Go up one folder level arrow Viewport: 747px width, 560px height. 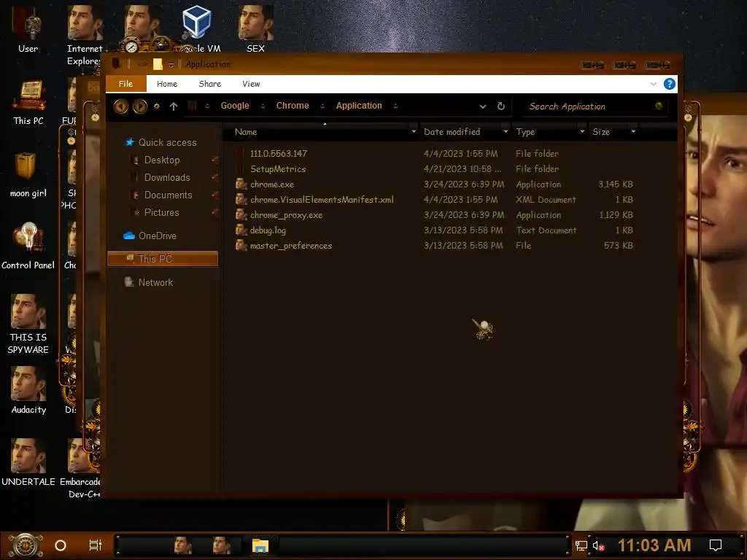(x=174, y=106)
